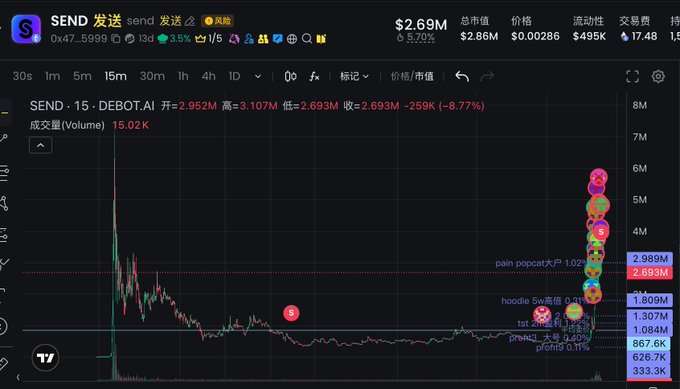Click the 867.6K price label
680x389 pixels.
point(650,343)
